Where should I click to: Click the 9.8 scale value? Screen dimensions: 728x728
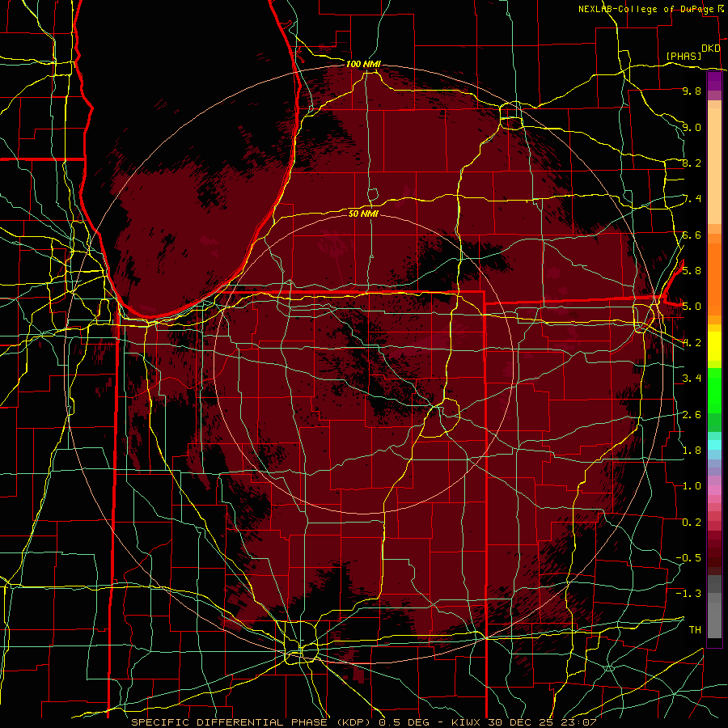tap(692, 91)
